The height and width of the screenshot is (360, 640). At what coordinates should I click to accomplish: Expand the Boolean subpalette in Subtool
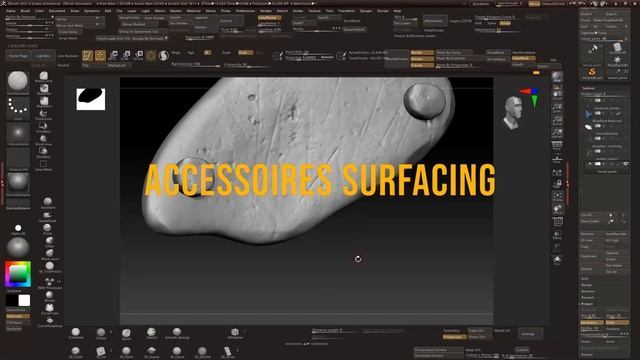coord(588,291)
